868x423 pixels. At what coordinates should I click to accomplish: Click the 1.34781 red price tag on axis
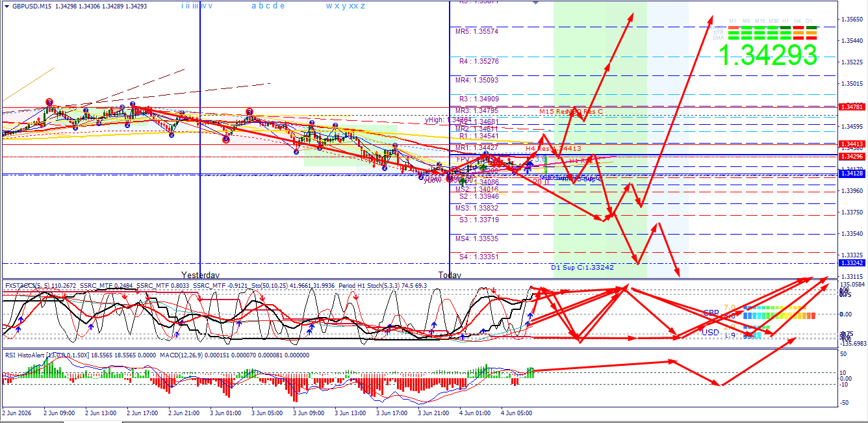point(850,107)
